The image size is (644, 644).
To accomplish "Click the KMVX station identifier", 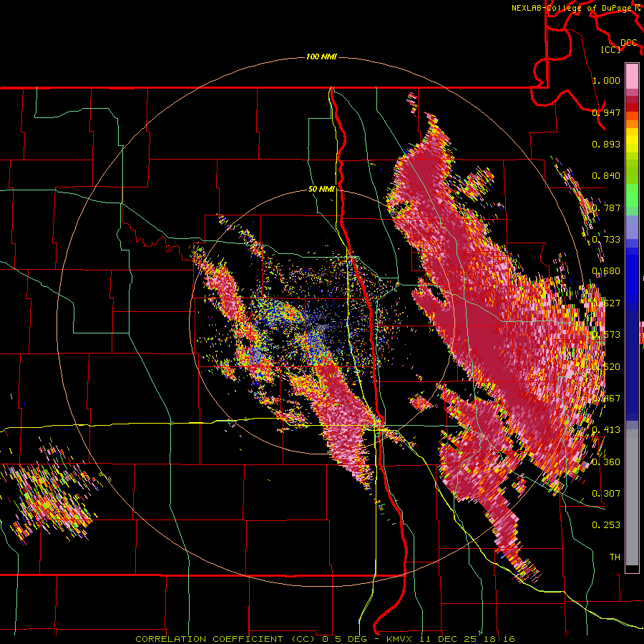I will 398,639.
